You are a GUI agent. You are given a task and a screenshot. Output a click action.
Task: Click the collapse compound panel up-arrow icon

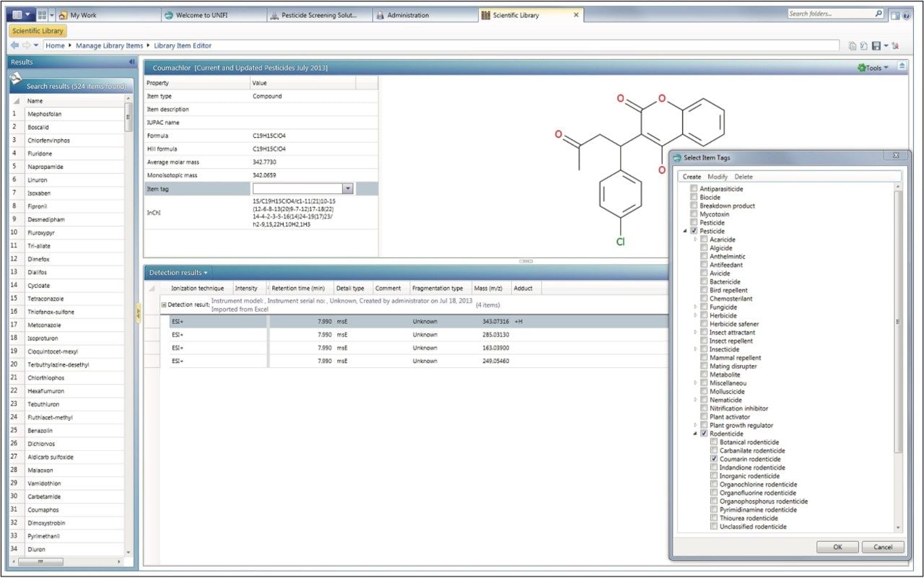[902, 66]
